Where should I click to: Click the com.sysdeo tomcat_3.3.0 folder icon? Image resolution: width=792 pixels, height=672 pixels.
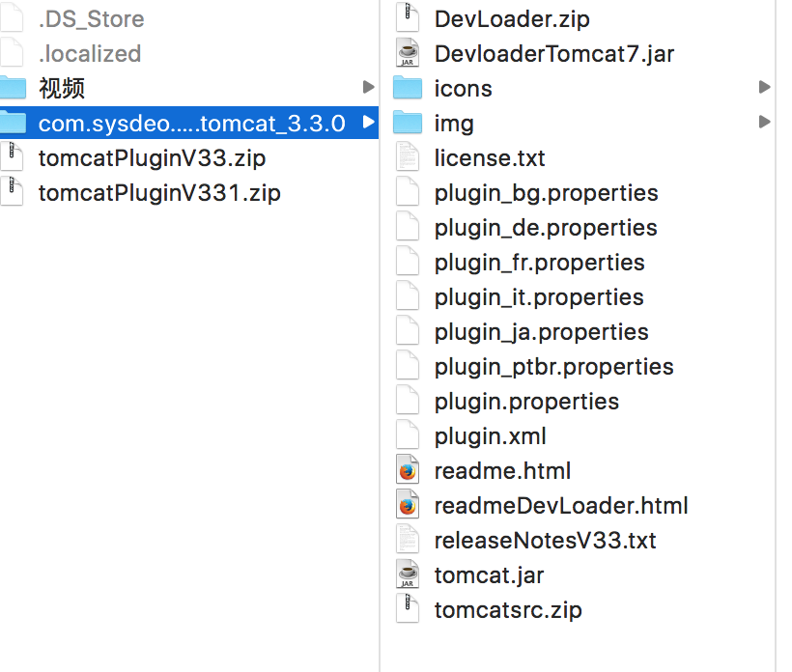13,123
